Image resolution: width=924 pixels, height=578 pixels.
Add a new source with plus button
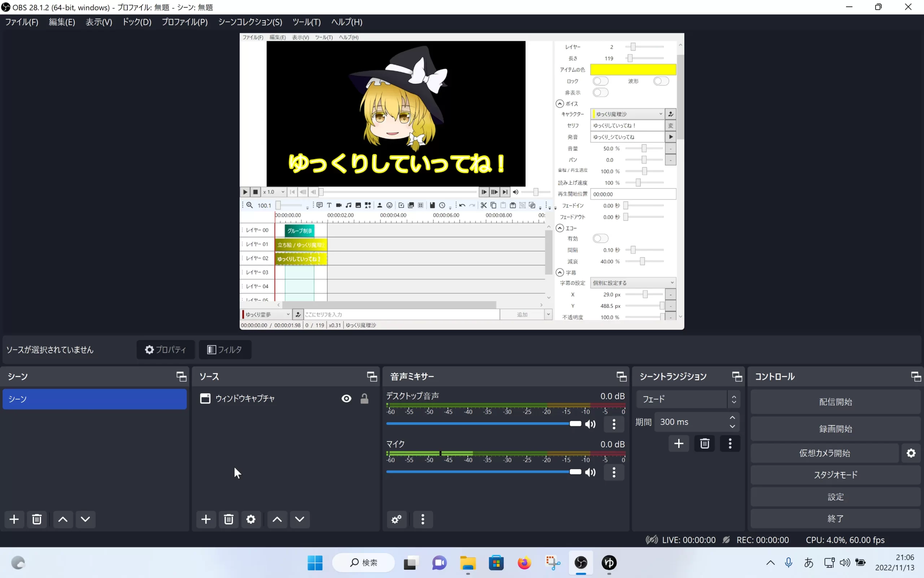pyautogui.click(x=206, y=519)
